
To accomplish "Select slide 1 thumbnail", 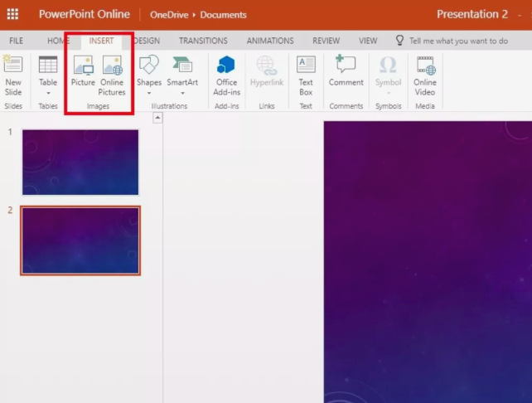I will pyautogui.click(x=80, y=162).
